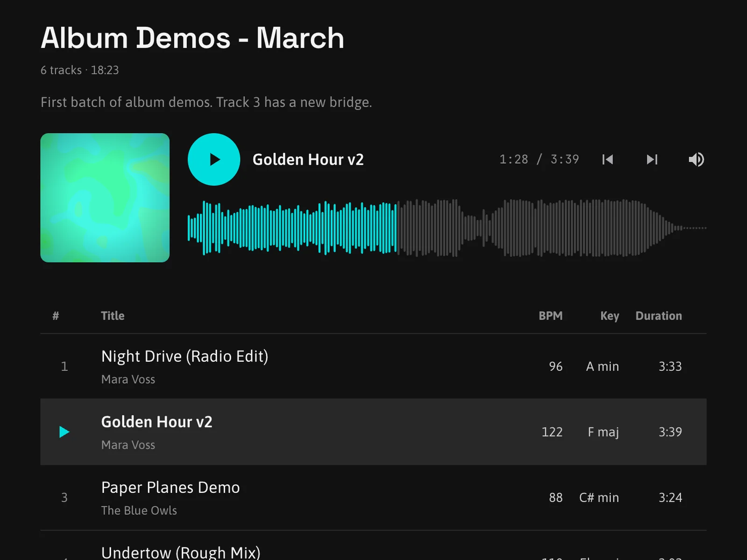The height and width of the screenshot is (560, 747).
Task: Click key value F maj
Action: (x=603, y=432)
